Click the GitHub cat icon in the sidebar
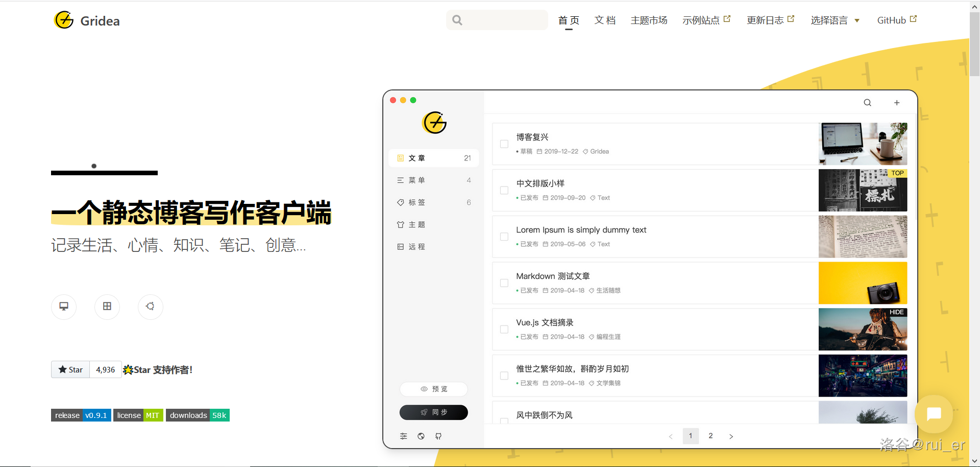This screenshot has width=980, height=467. (438, 436)
